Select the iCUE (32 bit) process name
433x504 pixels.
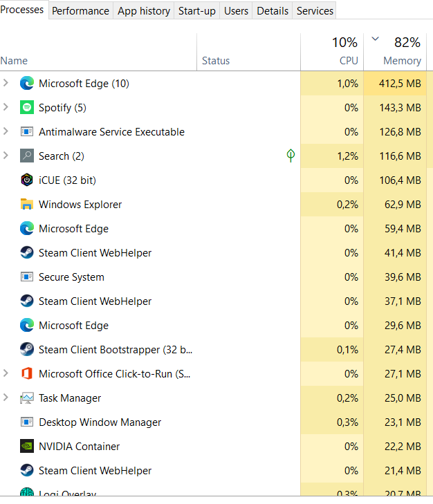point(67,180)
